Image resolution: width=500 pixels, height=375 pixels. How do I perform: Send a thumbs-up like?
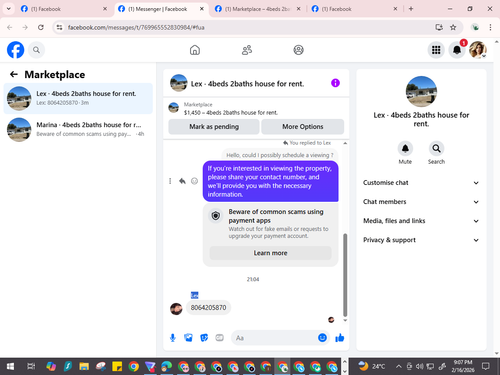tap(340, 338)
